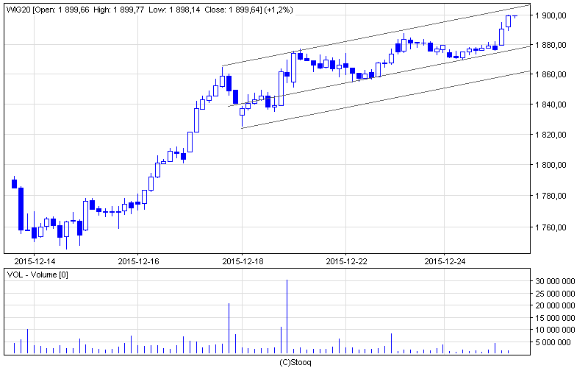Click the 10 000 000 volume axis label

[555, 330]
